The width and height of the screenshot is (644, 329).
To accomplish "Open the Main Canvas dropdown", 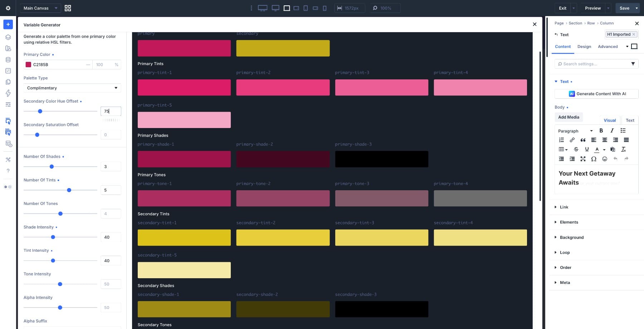I will (40, 8).
